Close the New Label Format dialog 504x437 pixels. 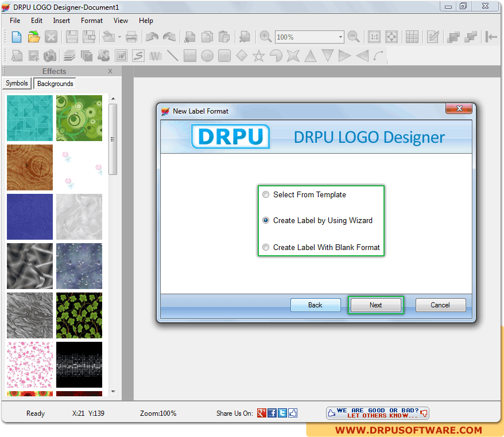point(459,108)
